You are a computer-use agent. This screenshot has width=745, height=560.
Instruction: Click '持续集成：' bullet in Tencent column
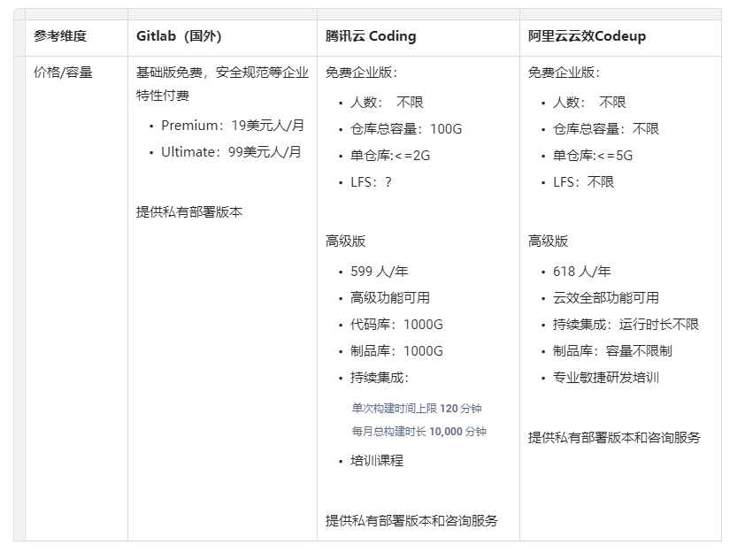coord(380,378)
